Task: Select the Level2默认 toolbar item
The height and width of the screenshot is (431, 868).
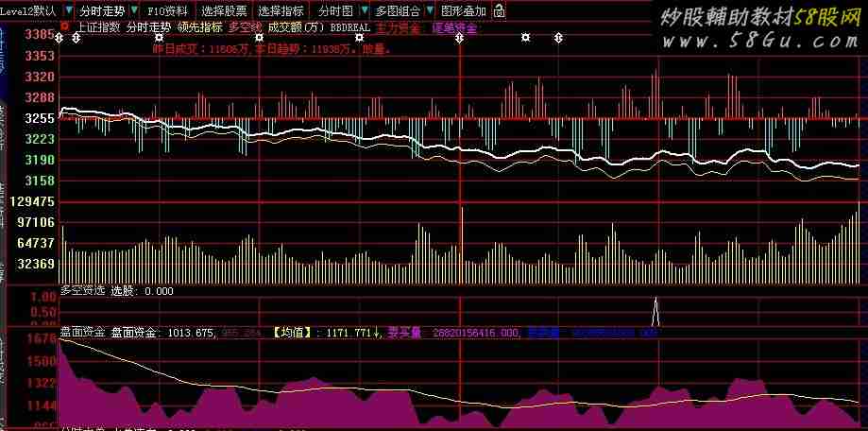Action: pos(27,10)
